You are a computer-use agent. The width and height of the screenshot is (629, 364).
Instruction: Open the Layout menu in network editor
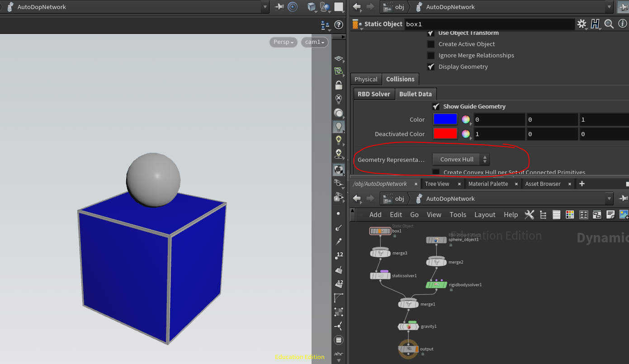485,215
